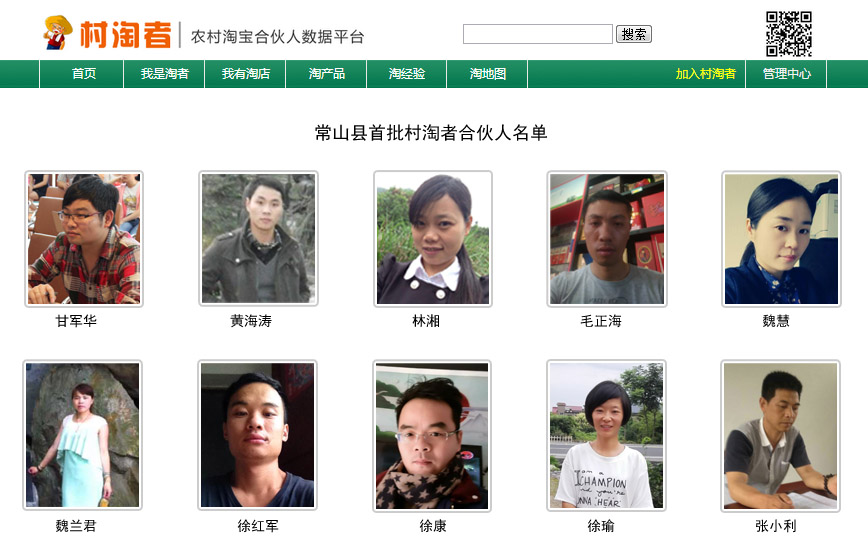
Task: Click the 村淘者 mascot logo icon
Action: [x=58, y=32]
